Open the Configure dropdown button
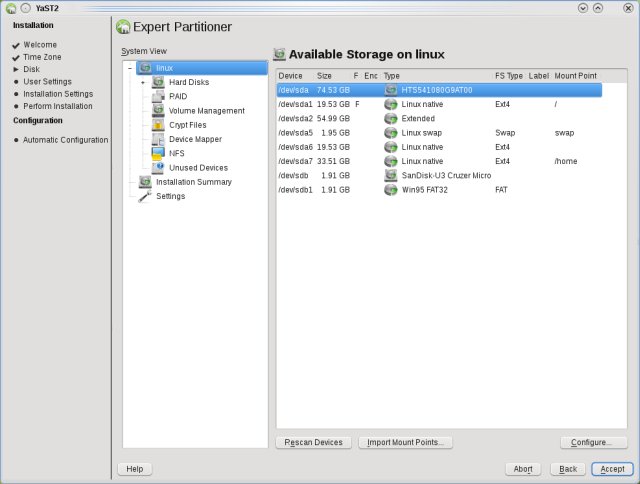Image resolution: width=640 pixels, height=484 pixels. pos(593,442)
